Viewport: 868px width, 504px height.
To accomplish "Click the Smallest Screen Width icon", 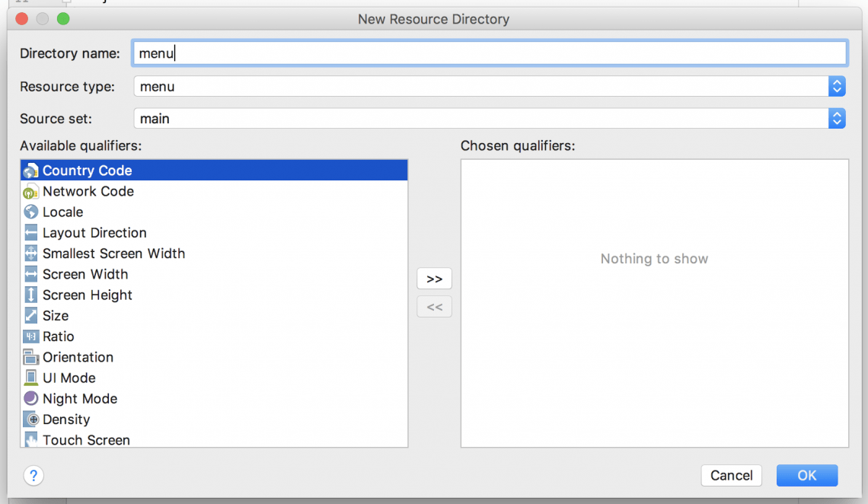I will coord(30,254).
